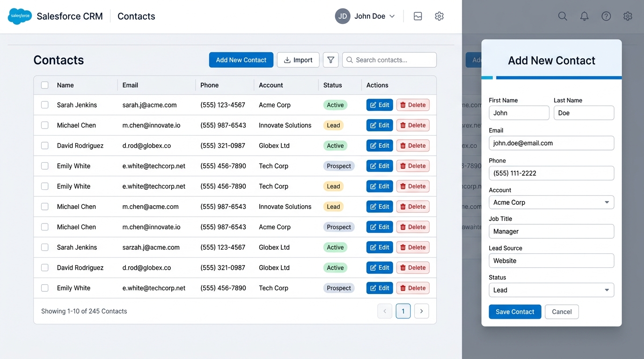644x359 pixels.
Task: Open the JD user avatar
Action: [x=343, y=16]
